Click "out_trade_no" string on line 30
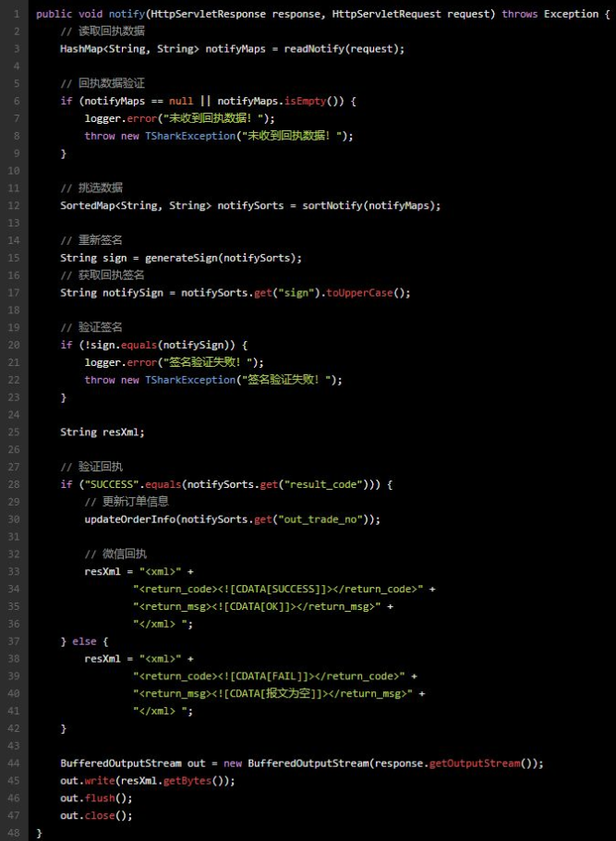Image resolution: width=616 pixels, height=841 pixels. click(320, 519)
